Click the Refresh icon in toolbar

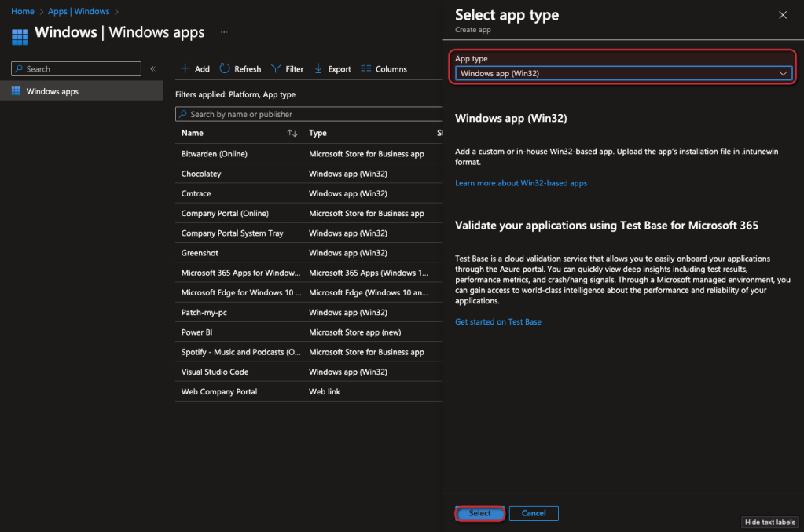click(225, 68)
